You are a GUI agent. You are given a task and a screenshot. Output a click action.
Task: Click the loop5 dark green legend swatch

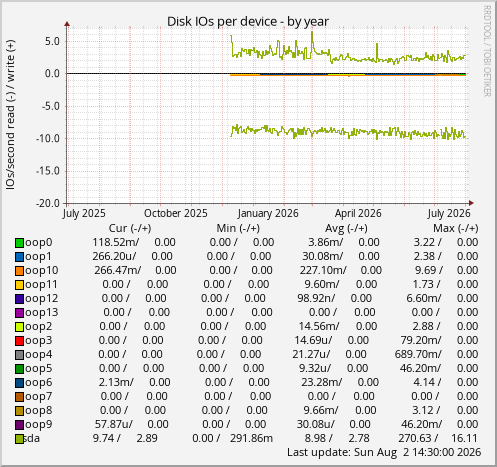tap(19, 369)
